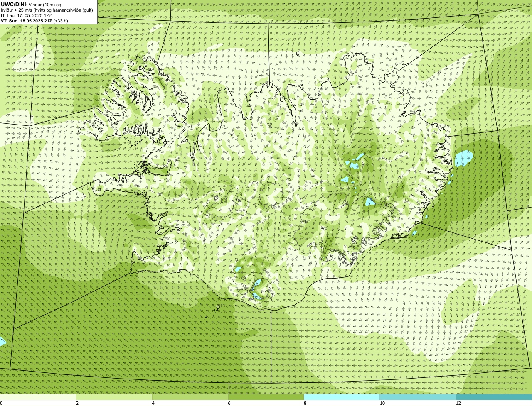The image size is (532, 406).
Task: Click the '8' tick label on the scale
Action: (305, 403)
